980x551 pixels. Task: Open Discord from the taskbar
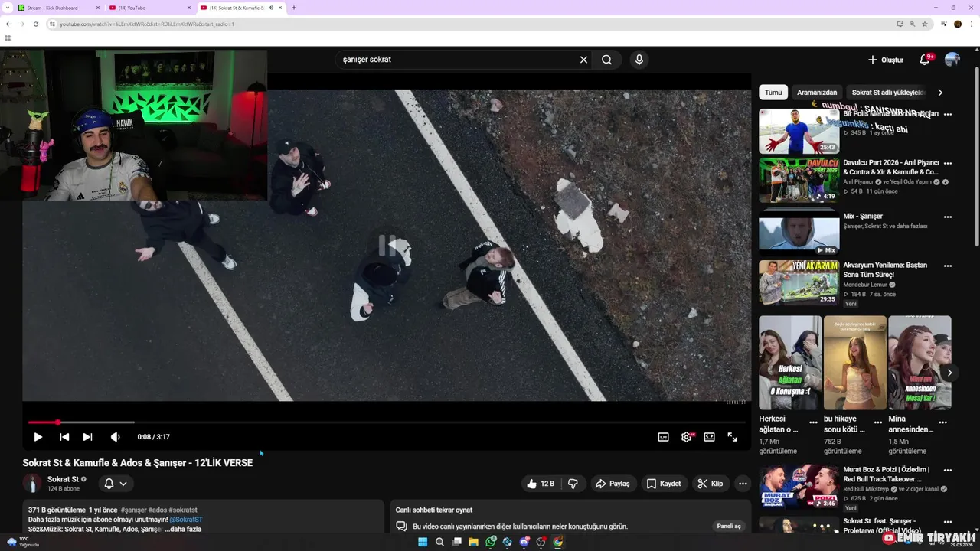524,542
